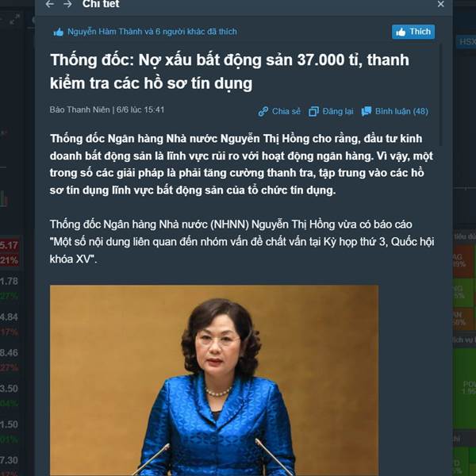Click the article headline about nợ xấu
476x476 pixels.
tap(229, 71)
